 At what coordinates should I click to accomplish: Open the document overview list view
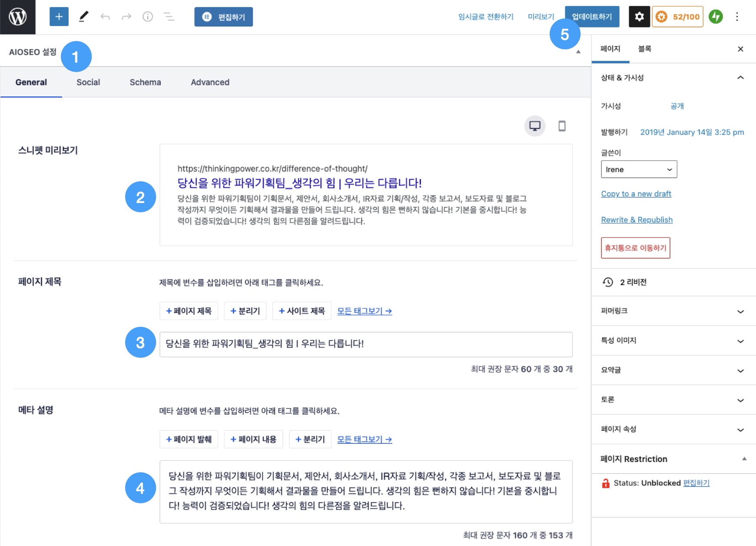tap(168, 17)
